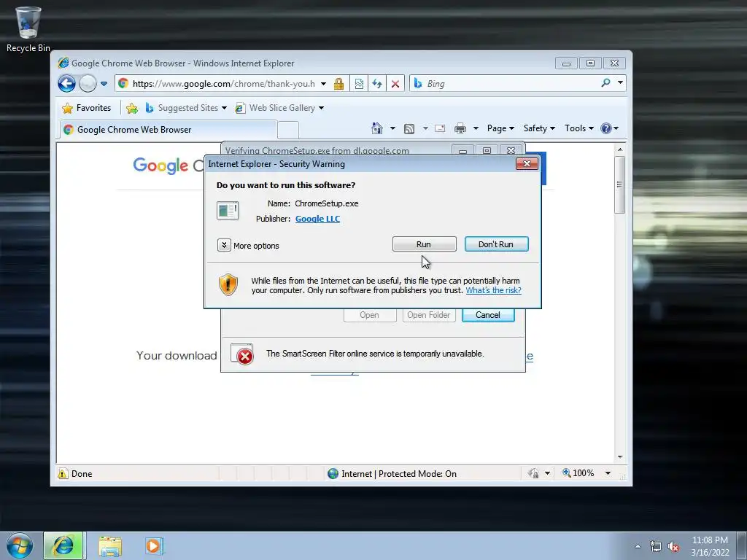
Task: Click the search magnifier icon
Action: [x=606, y=83]
